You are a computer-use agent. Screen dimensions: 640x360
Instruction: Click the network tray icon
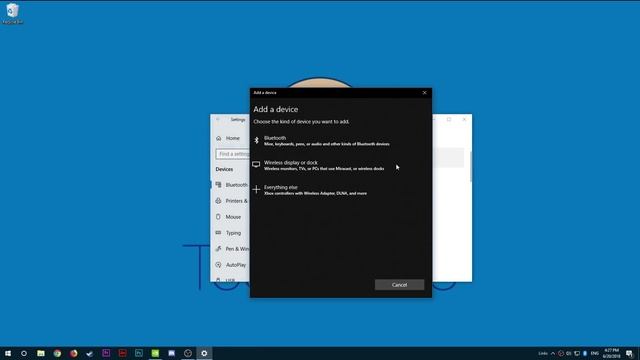[x=577, y=353]
